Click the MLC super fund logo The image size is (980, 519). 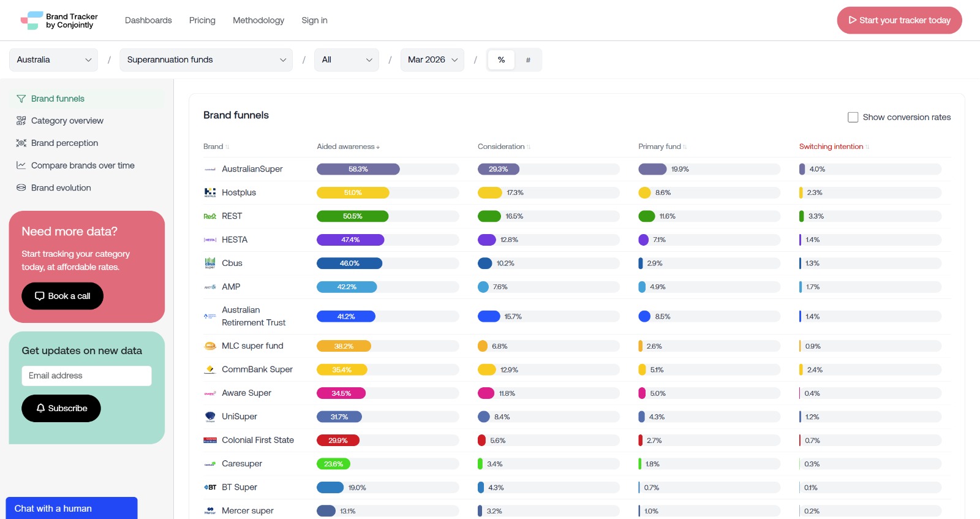tap(210, 346)
